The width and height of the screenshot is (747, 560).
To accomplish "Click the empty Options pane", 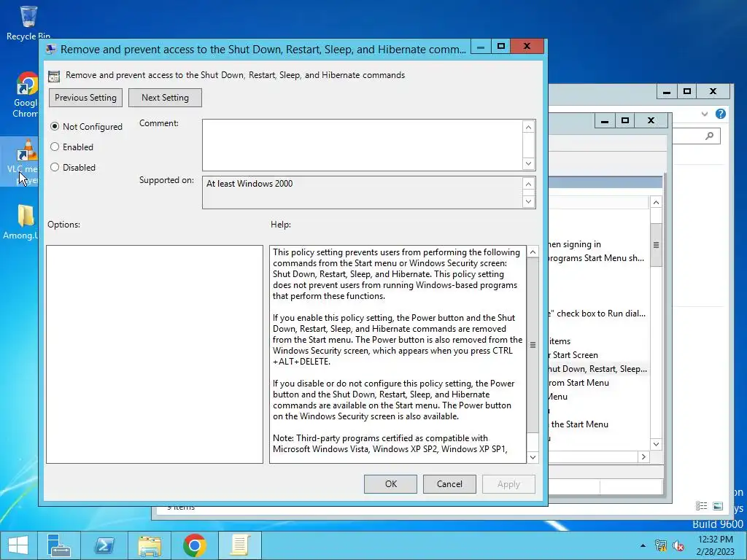I will click(x=155, y=354).
